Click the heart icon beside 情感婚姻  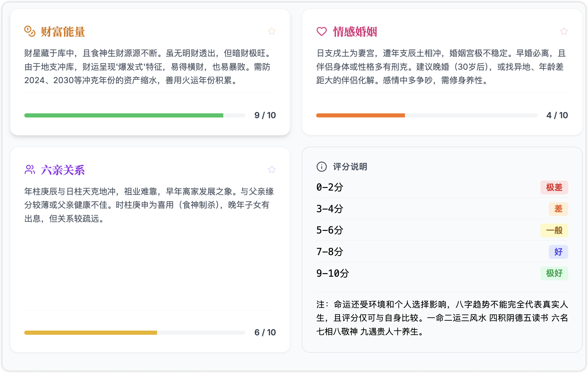pyautogui.click(x=322, y=31)
